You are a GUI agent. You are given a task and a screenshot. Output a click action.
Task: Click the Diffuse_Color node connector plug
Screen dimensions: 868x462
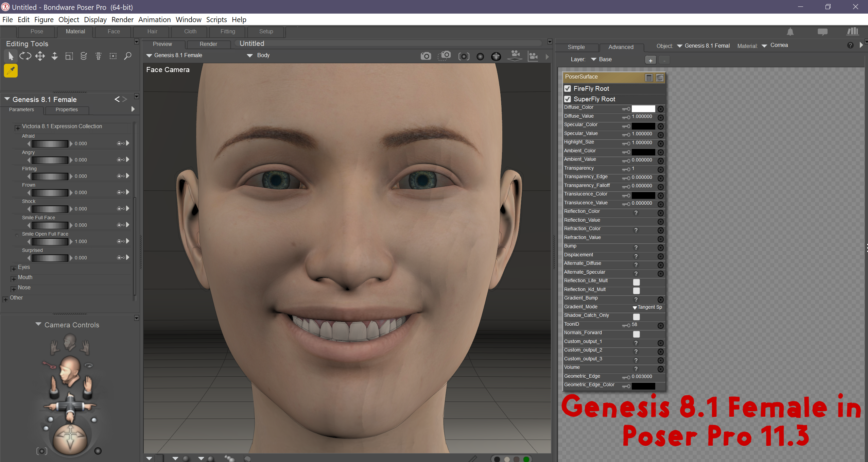pyautogui.click(x=660, y=109)
